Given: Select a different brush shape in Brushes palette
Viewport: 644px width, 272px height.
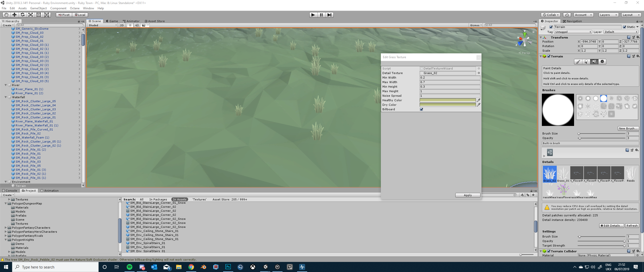Looking at the screenshot, I should [588, 98].
